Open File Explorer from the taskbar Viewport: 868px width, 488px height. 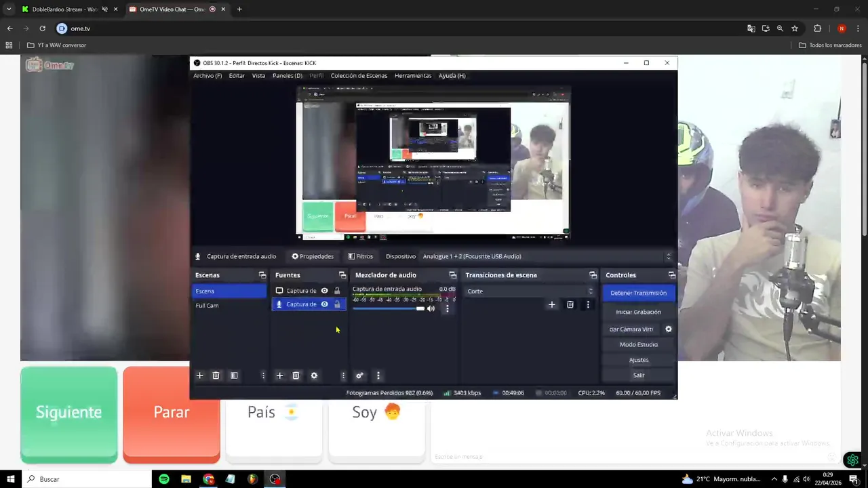[186, 479]
